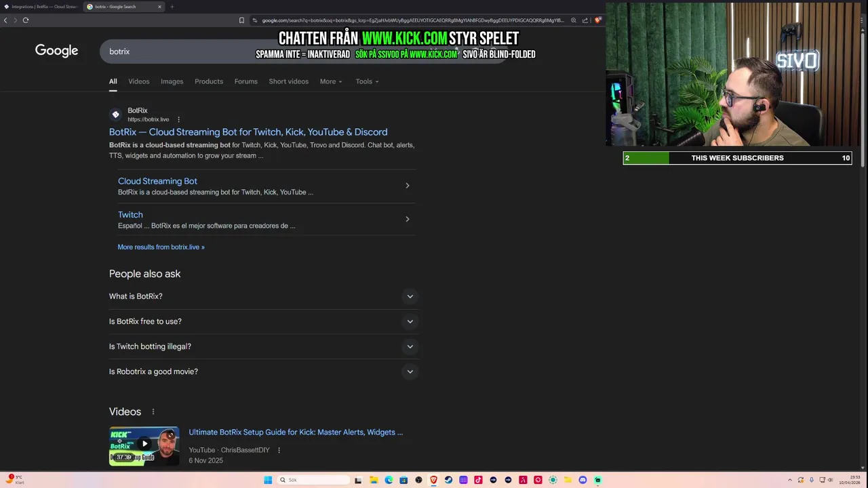The image size is (868, 488).
Task: Select the All search tab
Action: pyautogui.click(x=113, y=81)
